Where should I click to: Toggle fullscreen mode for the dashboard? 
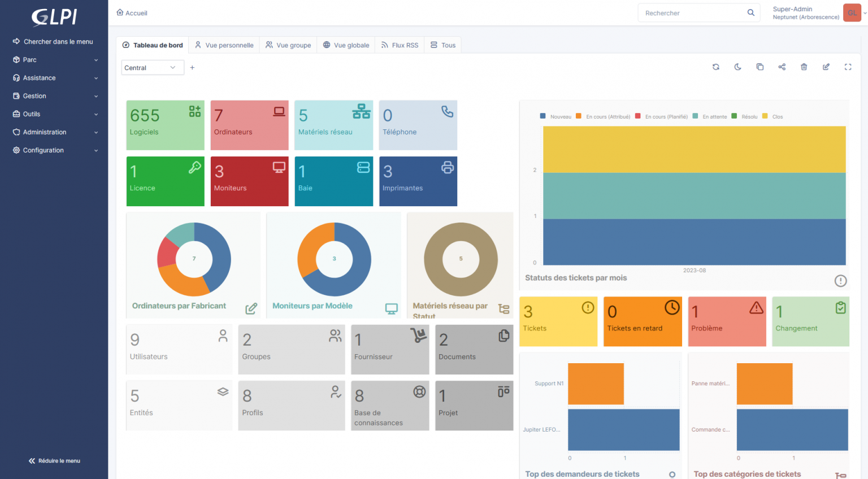click(848, 67)
